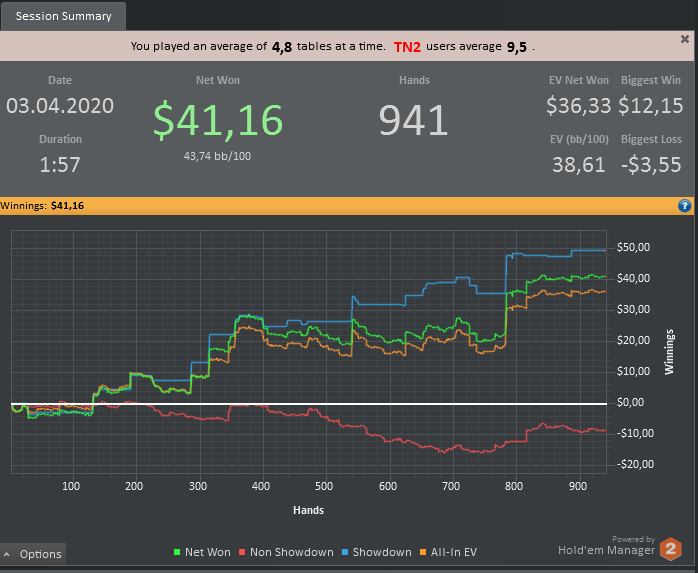The width and height of the screenshot is (698, 573).
Task: Click the $0,00 y-axis label
Action: [x=631, y=402]
